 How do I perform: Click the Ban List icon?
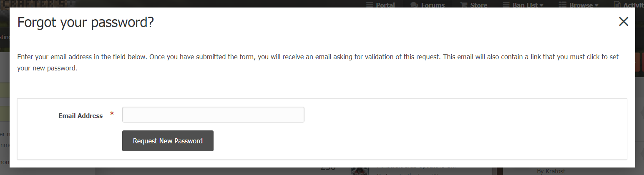506,5
